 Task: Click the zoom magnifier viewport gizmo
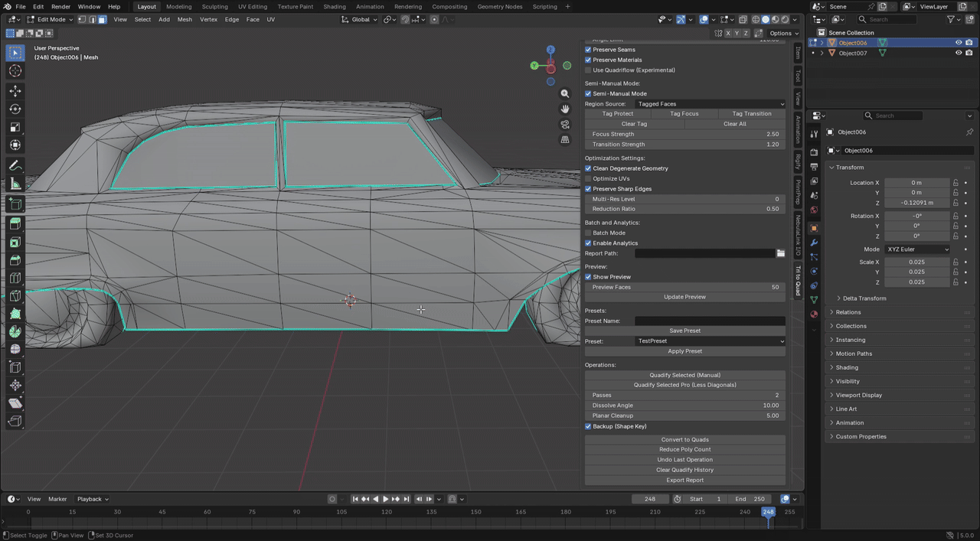[565, 93]
